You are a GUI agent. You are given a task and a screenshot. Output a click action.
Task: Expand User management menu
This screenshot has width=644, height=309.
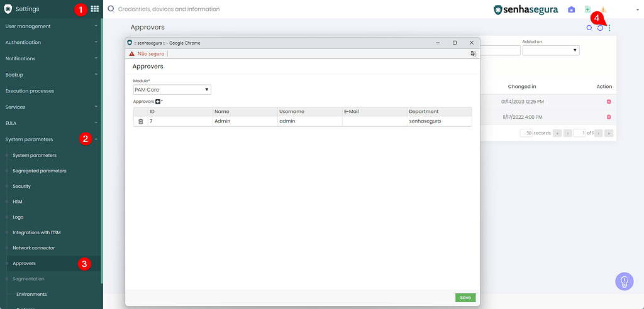(x=50, y=26)
